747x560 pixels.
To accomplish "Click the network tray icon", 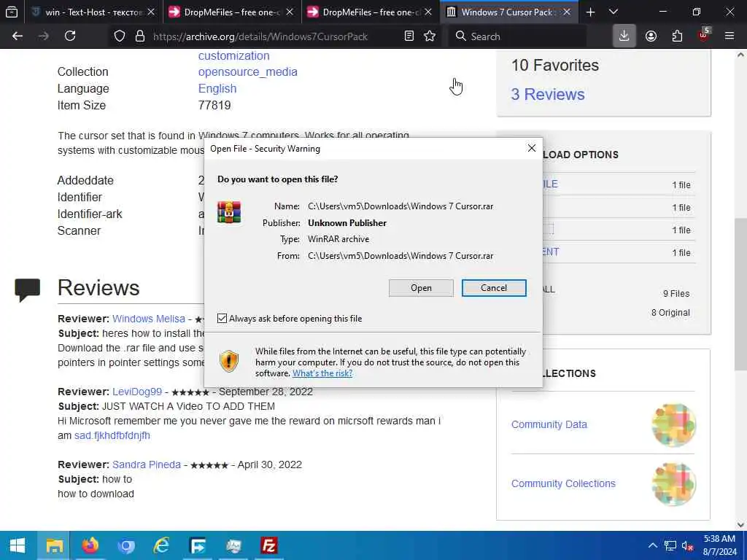I will pos(670,546).
